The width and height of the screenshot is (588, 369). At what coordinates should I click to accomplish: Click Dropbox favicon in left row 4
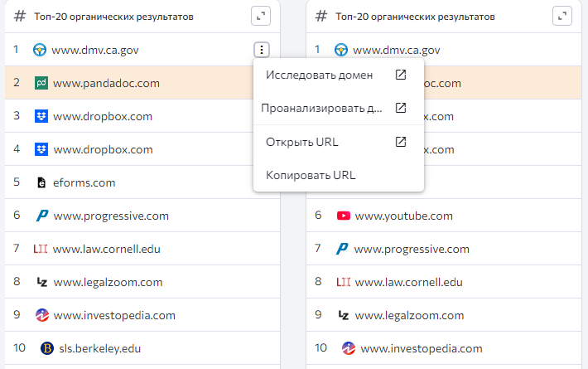click(x=41, y=149)
